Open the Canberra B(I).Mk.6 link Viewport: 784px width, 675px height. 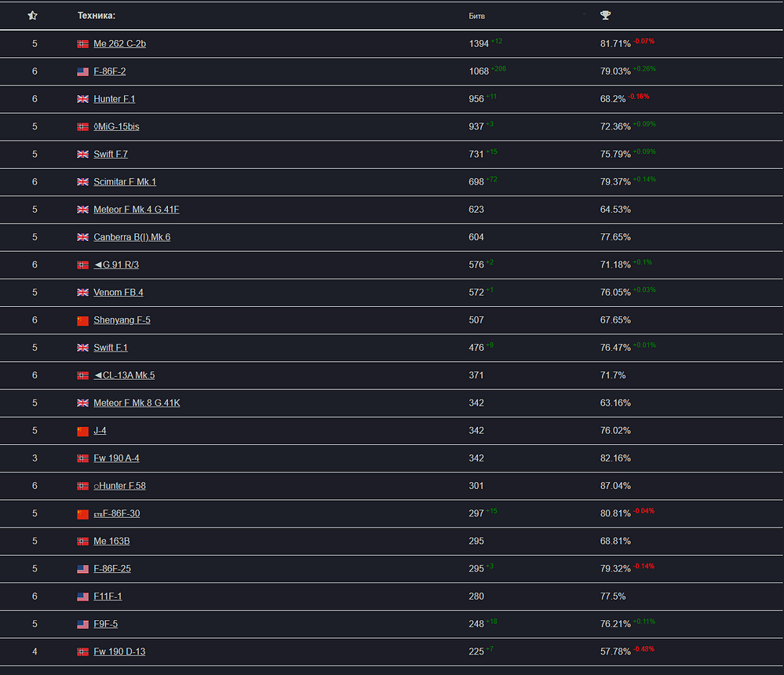pos(132,237)
